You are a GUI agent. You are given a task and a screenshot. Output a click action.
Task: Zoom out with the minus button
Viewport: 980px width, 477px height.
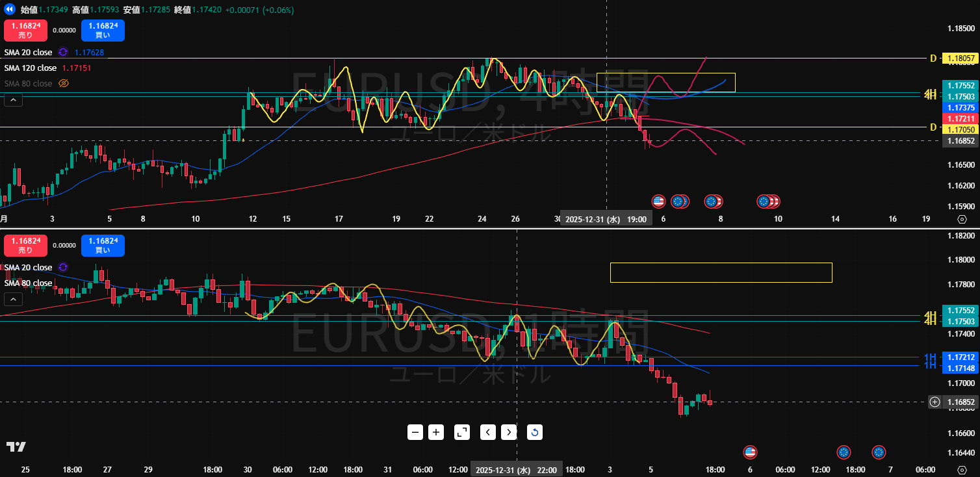click(x=416, y=432)
